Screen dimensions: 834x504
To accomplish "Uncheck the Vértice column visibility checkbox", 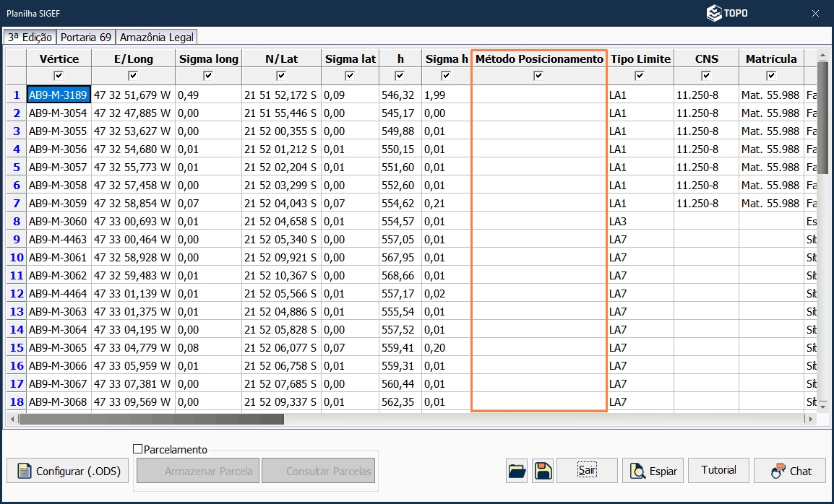I will point(59,75).
